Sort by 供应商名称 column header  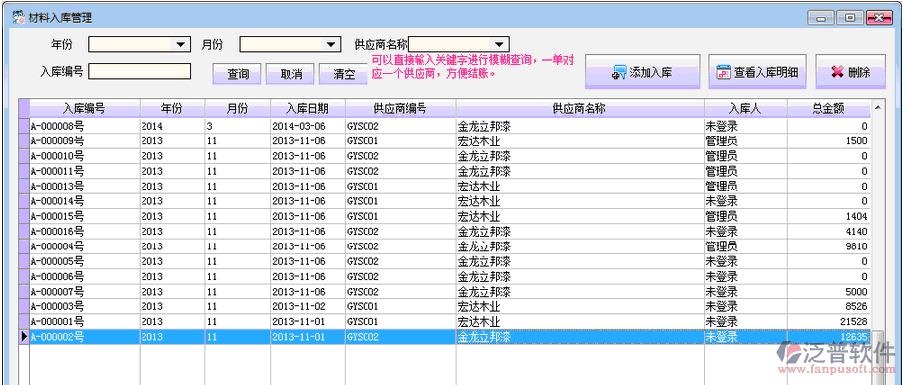(x=580, y=108)
